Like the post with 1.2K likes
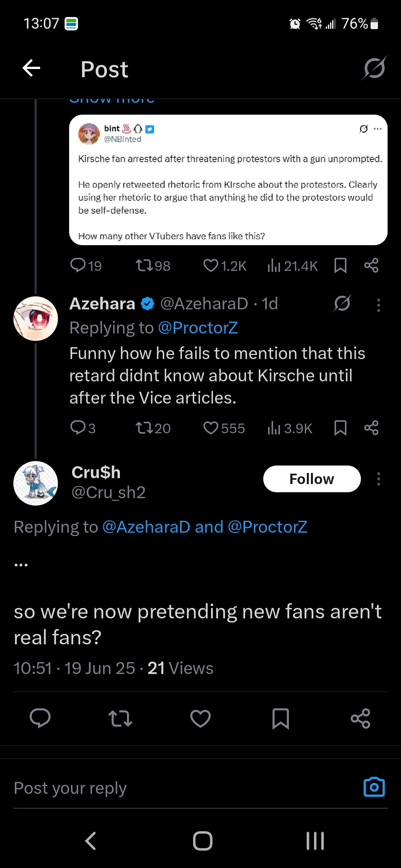The image size is (401, 868). coord(225,266)
